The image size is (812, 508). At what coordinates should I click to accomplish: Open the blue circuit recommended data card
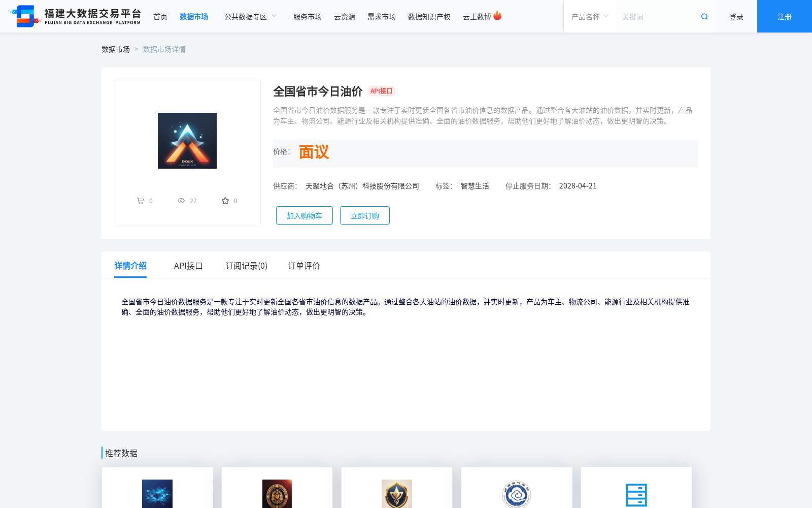[x=157, y=494]
